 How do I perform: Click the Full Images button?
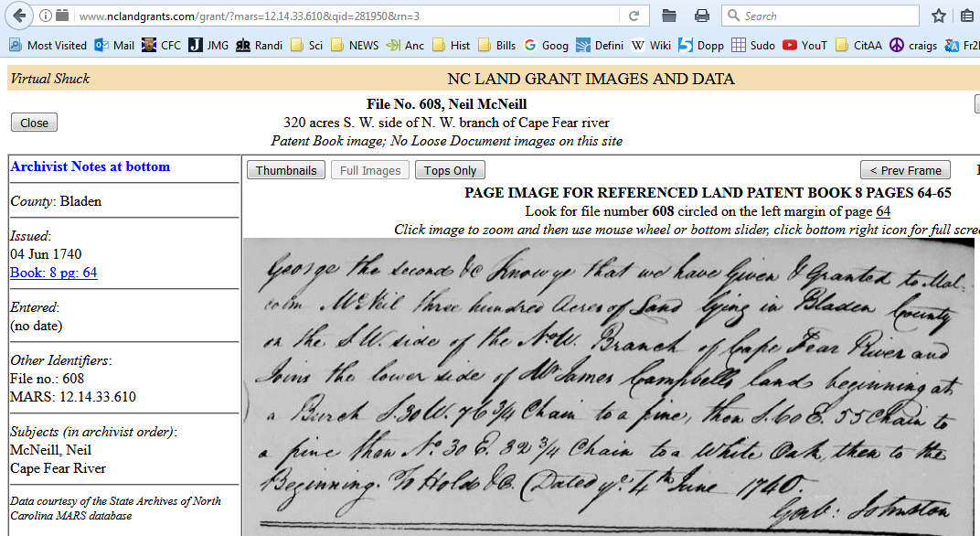tap(370, 170)
